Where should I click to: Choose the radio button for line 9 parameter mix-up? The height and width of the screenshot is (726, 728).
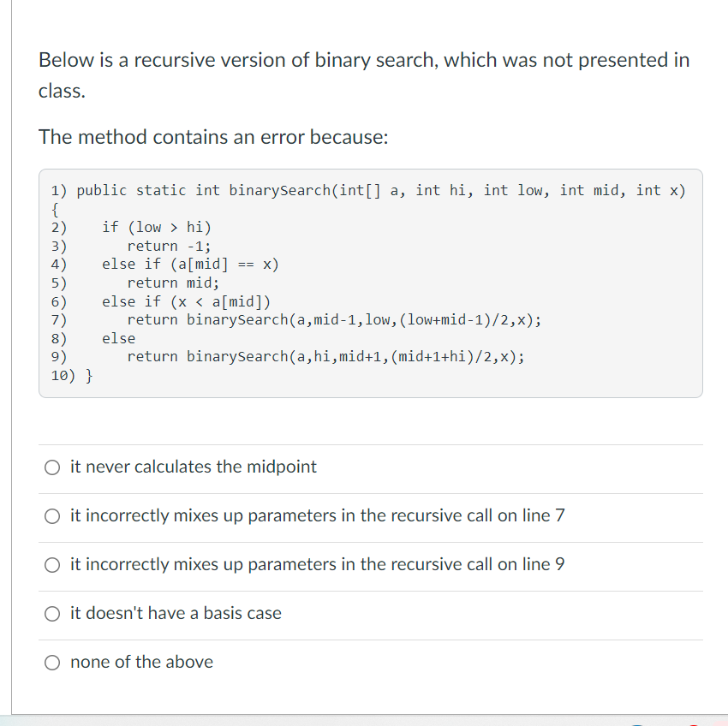point(52,565)
